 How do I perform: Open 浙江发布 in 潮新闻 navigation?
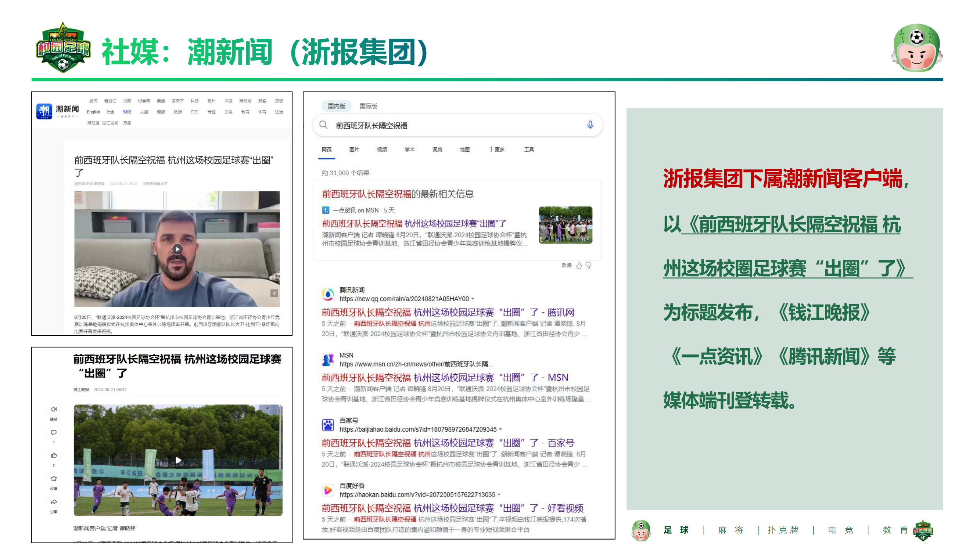[110, 123]
